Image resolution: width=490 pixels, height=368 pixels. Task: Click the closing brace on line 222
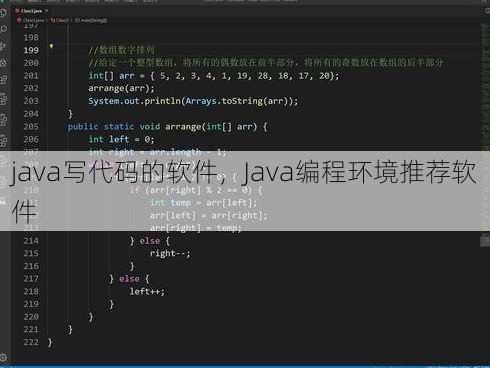click(x=50, y=342)
